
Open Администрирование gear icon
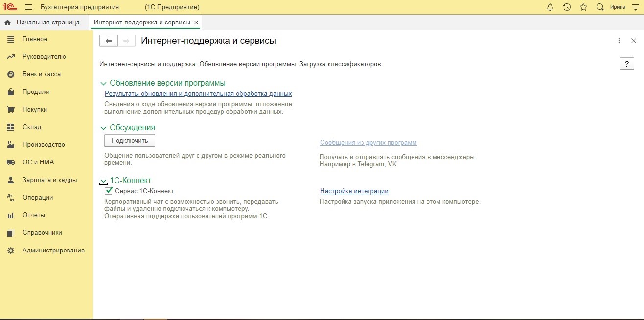point(11,251)
